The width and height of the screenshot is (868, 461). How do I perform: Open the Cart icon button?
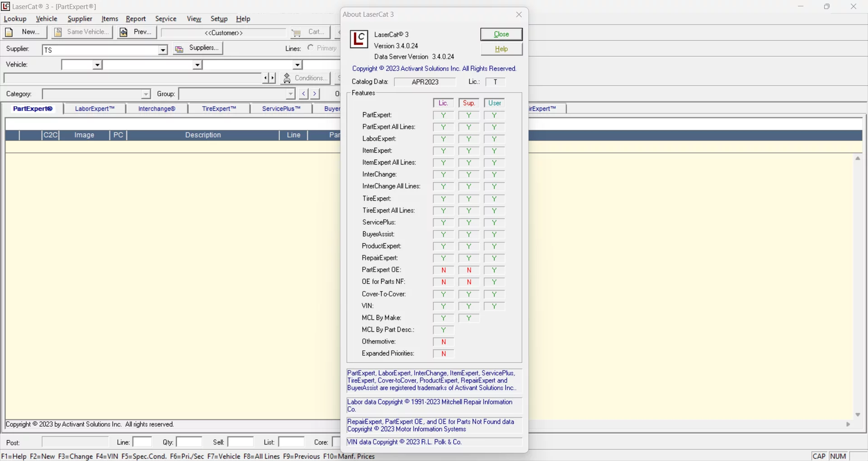[x=297, y=33]
